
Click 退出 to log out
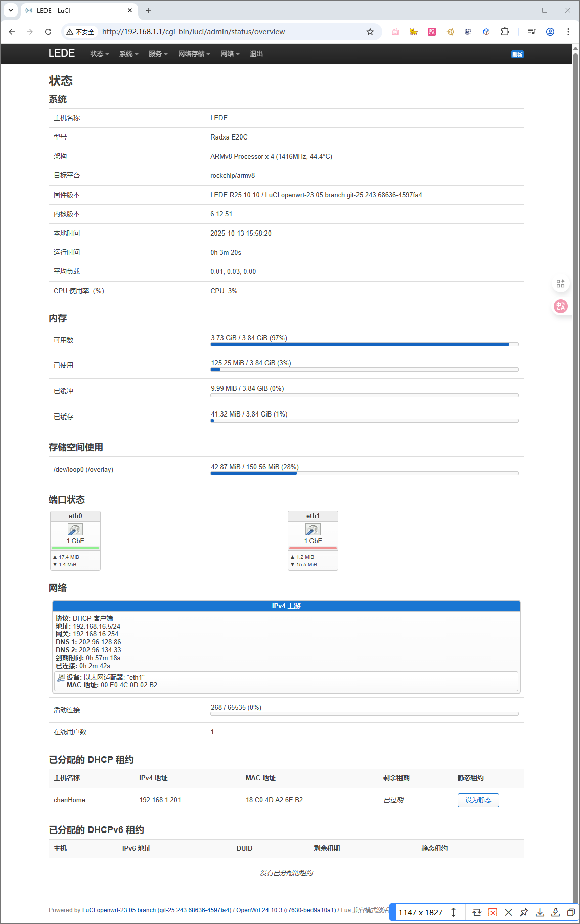click(x=256, y=54)
